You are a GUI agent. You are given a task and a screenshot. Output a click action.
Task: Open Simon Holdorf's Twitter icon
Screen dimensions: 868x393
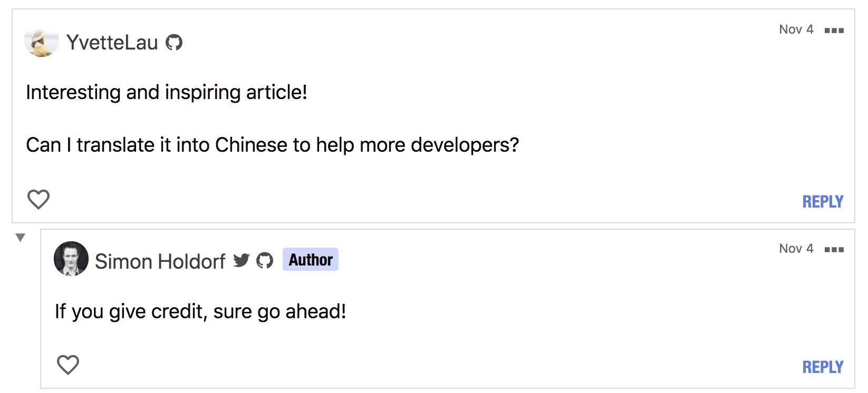242,260
